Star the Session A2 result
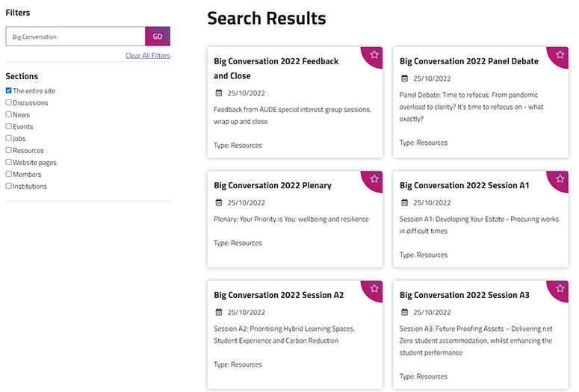Screen dimensions: 579x392 pos(374,288)
